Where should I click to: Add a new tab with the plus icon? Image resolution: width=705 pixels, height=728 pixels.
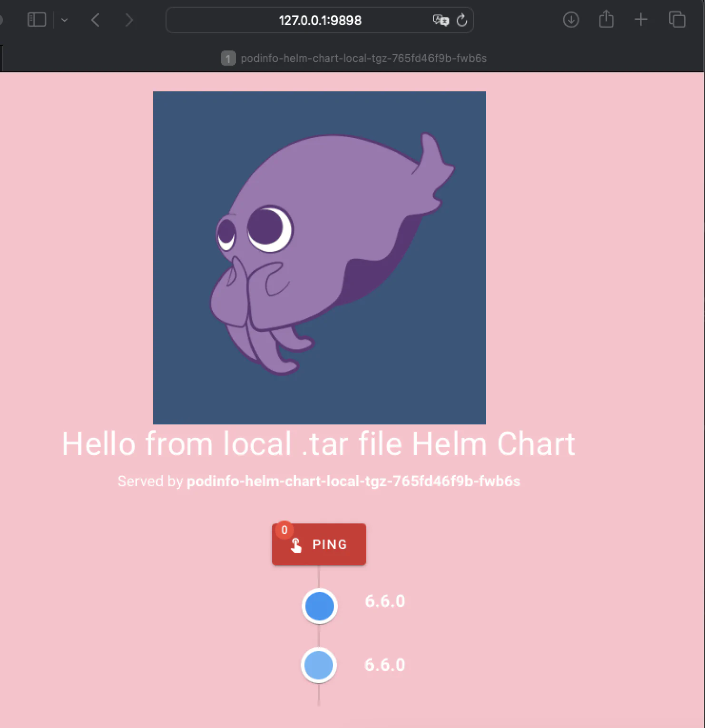pyautogui.click(x=641, y=20)
